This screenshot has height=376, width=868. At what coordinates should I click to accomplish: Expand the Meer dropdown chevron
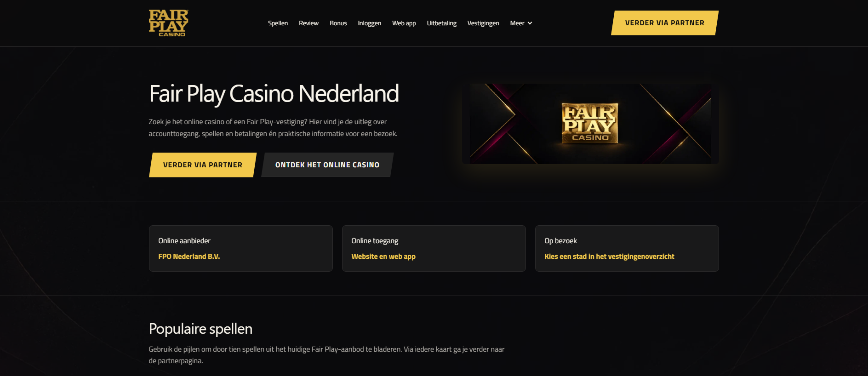(530, 23)
